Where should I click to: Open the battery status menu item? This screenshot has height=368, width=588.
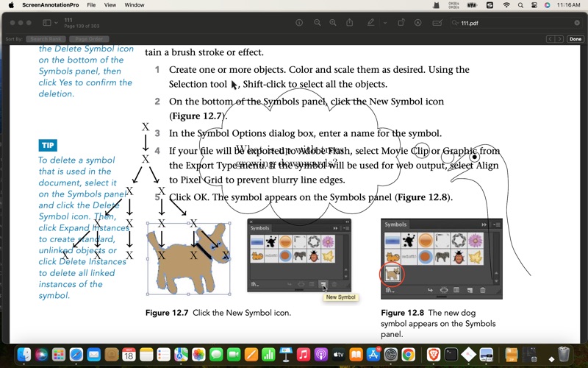[x=472, y=5]
